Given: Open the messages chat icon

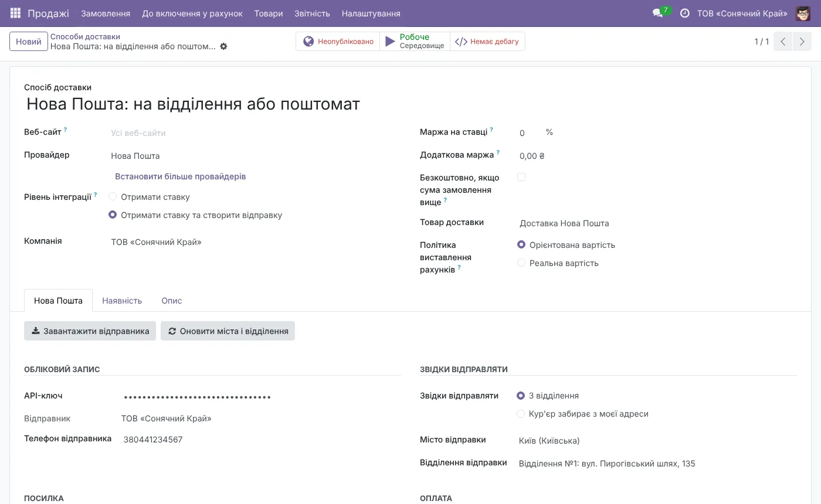Looking at the screenshot, I should tap(657, 13).
